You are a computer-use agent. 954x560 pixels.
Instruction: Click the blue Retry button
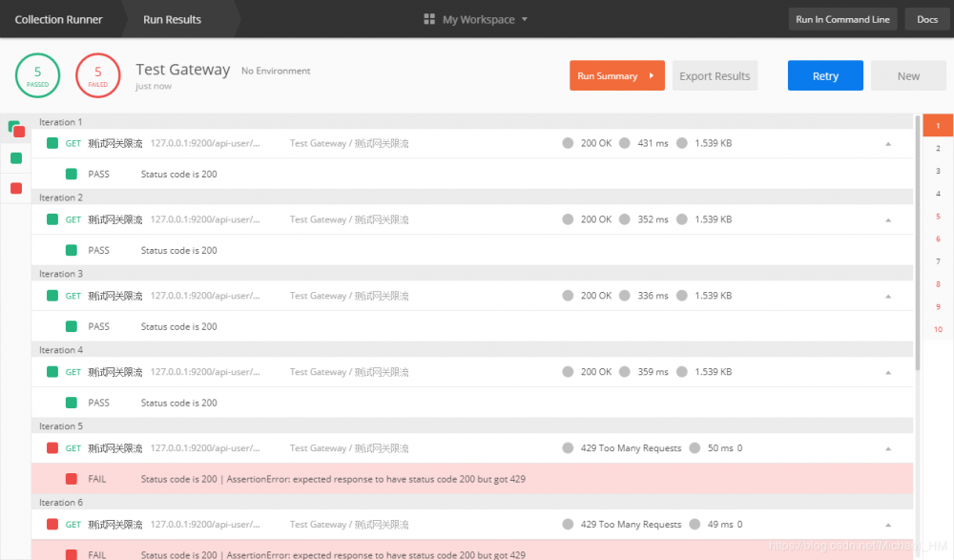point(825,75)
